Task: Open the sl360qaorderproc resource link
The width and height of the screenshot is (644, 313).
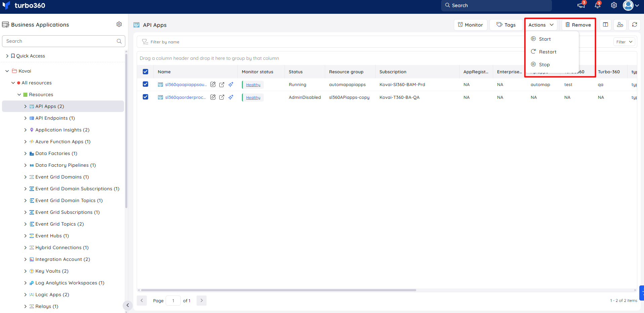Action: pyautogui.click(x=185, y=97)
